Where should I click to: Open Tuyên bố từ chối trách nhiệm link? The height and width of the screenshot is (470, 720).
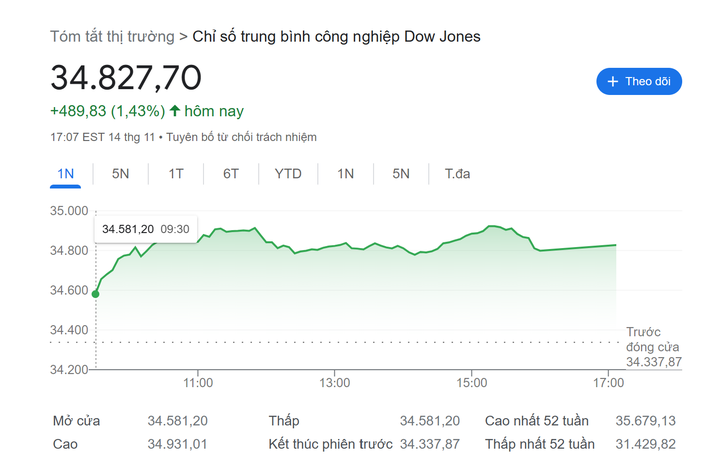click(241, 137)
